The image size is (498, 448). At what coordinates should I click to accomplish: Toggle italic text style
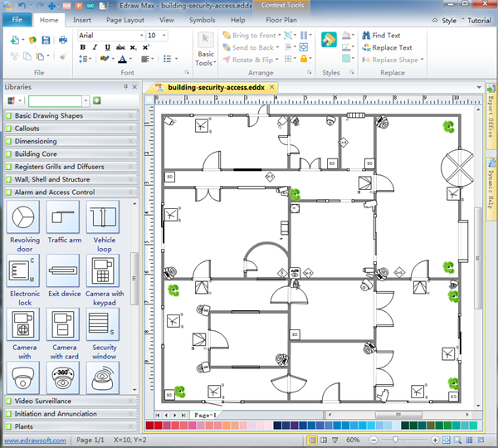(95, 47)
